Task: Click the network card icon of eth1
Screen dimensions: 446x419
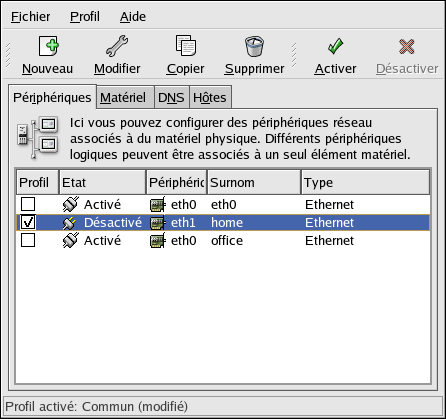Action: pyautogui.click(x=157, y=223)
